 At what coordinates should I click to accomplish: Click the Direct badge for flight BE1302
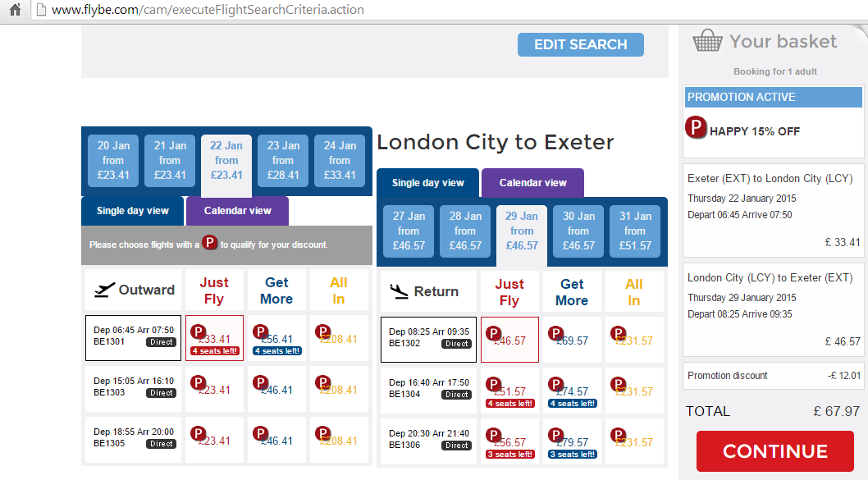pos(457,344)
